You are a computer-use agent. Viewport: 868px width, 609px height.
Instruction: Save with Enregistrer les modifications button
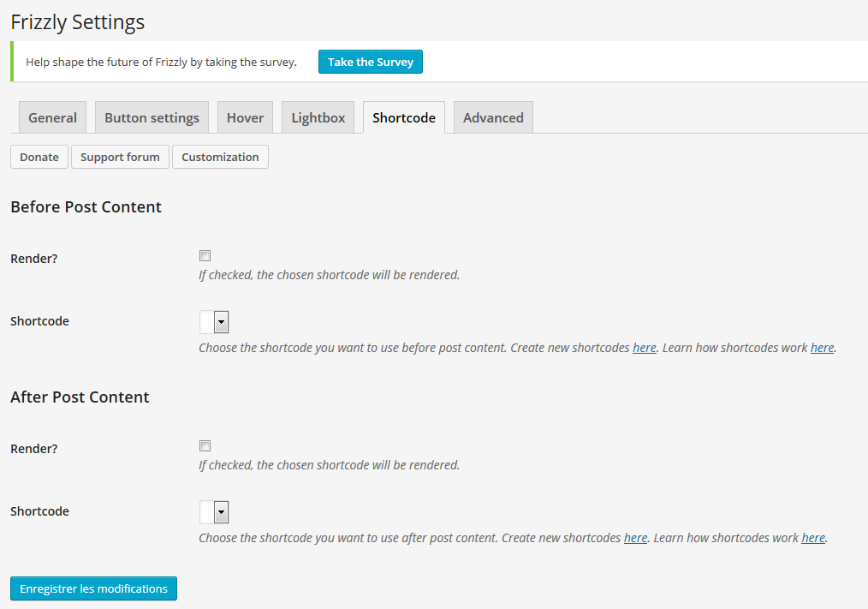(x=93, y=588)
